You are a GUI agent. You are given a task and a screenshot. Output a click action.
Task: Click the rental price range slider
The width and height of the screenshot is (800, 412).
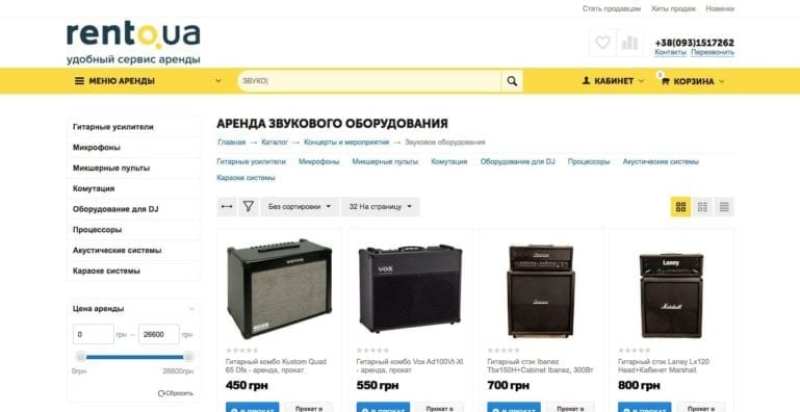click(x=135, y=357)
